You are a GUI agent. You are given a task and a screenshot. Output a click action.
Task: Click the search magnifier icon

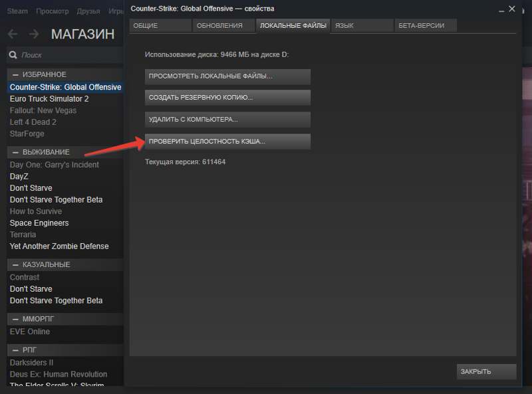coord(13,55)
